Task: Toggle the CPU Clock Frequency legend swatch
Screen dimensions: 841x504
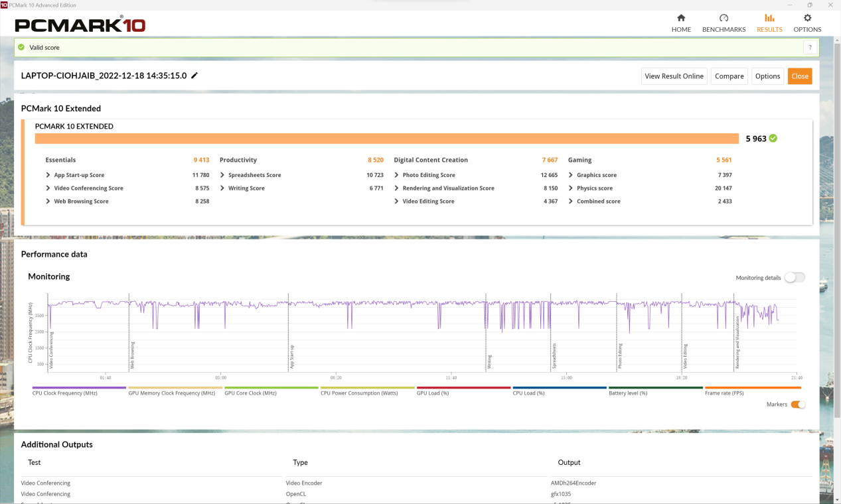Action: tap(79, 388)
